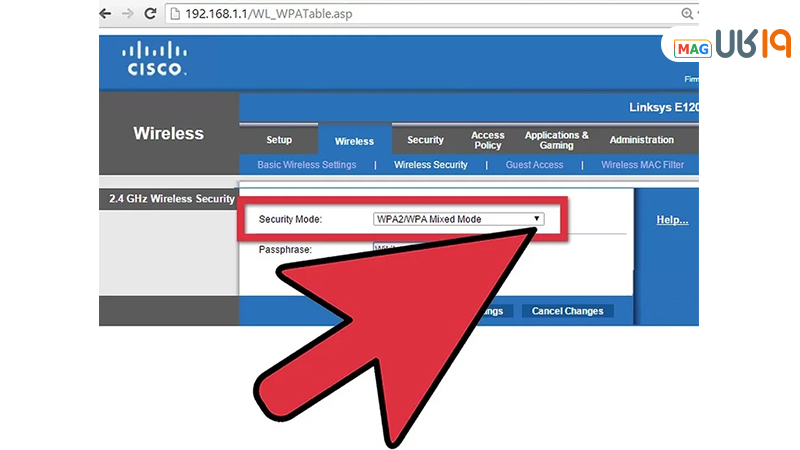Reload the router page
This screenshot has height=450, width=800.
pos(150,14)
